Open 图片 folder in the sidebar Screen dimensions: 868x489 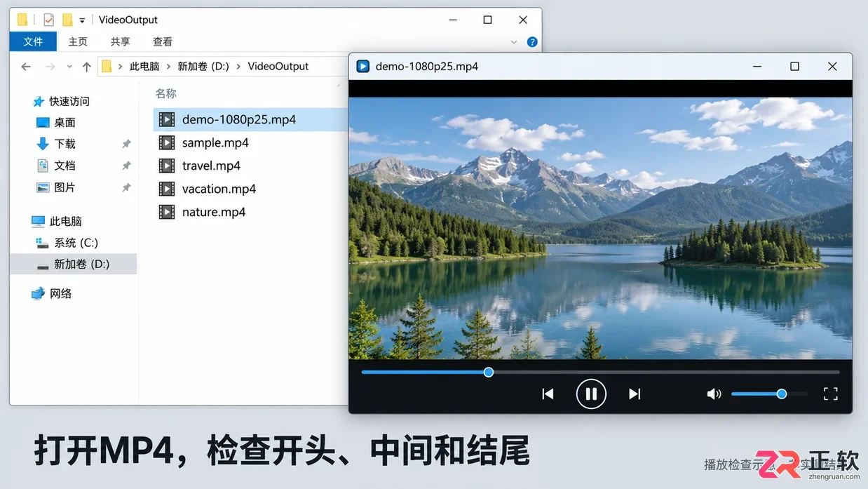click(65, 187)
